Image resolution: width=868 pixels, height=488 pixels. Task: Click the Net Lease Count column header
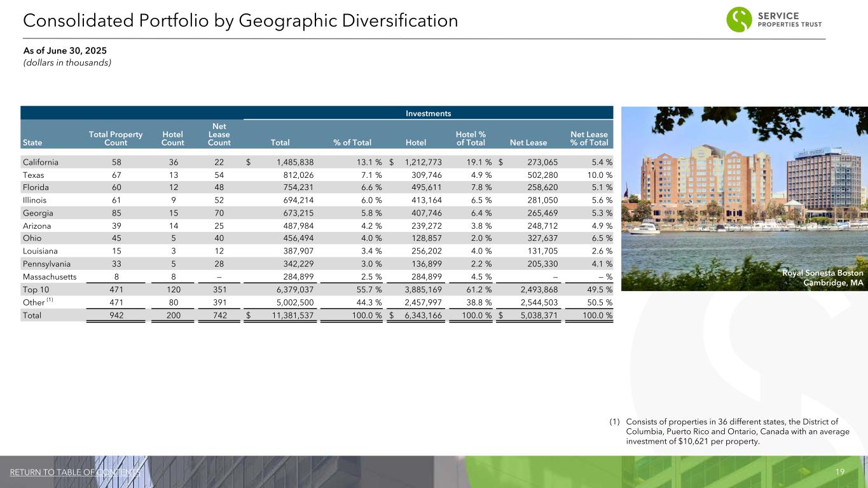[219, 134]
